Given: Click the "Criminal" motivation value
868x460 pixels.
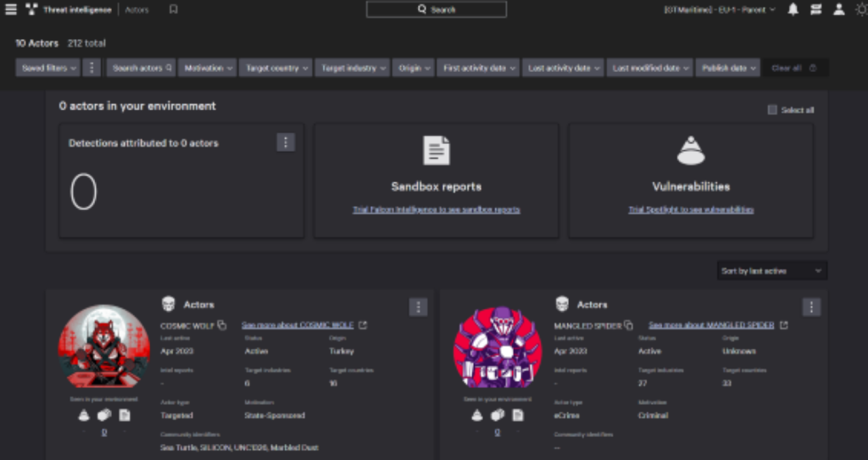Looking at the screenshot, I should tap(654, 415).
